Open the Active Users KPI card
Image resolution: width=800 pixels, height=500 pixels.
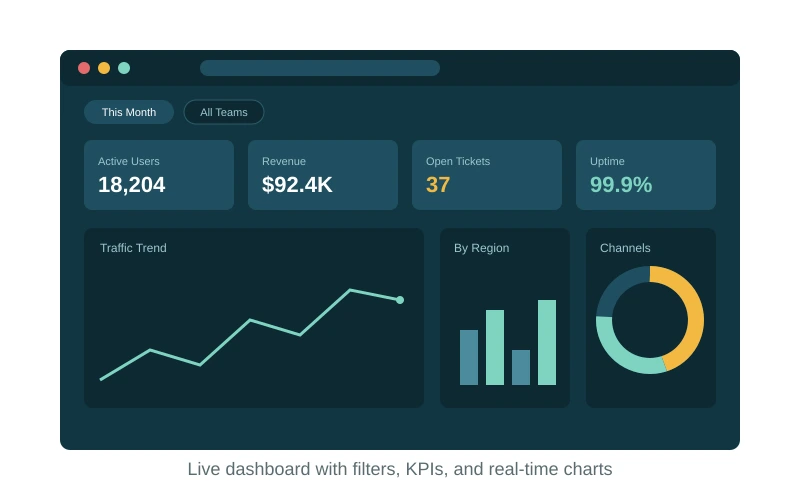pyautogui.click(x=159, y=175)
